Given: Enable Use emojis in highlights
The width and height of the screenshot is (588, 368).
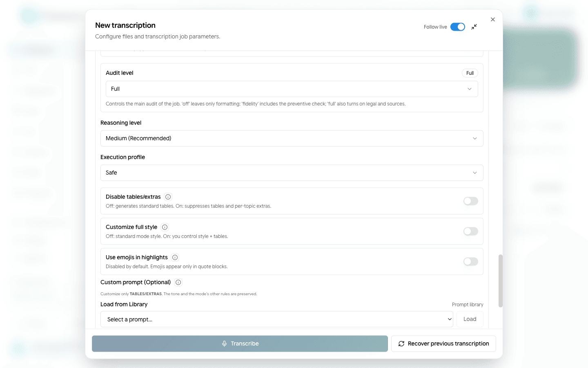Looking at the screenshot, I should point(471,262).
